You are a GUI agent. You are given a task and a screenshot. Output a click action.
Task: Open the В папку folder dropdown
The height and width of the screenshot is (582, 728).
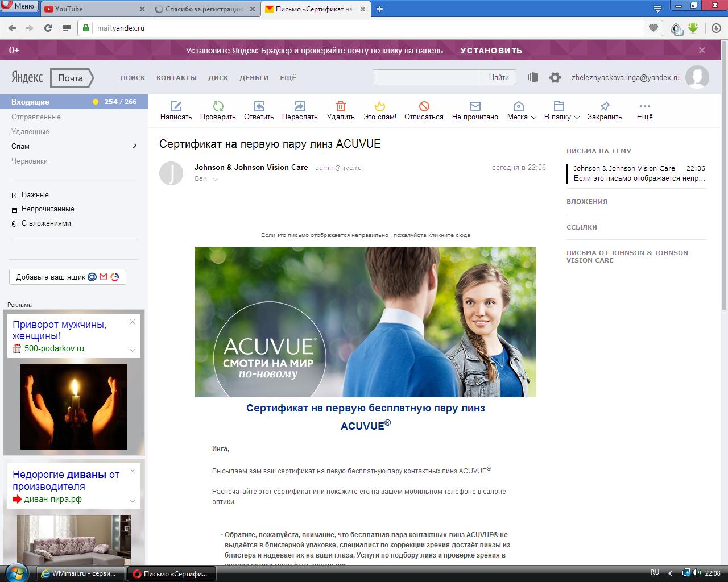pyautogui.click(x=562, y=111)
